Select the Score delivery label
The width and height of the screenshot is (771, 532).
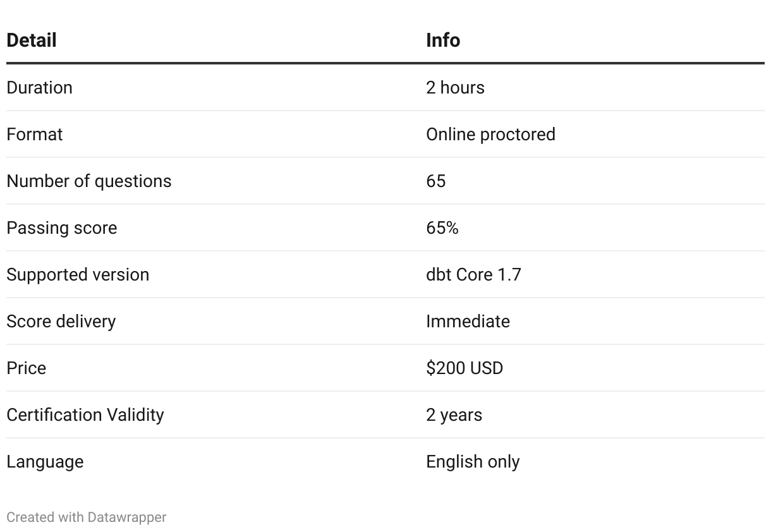[61, 321]
